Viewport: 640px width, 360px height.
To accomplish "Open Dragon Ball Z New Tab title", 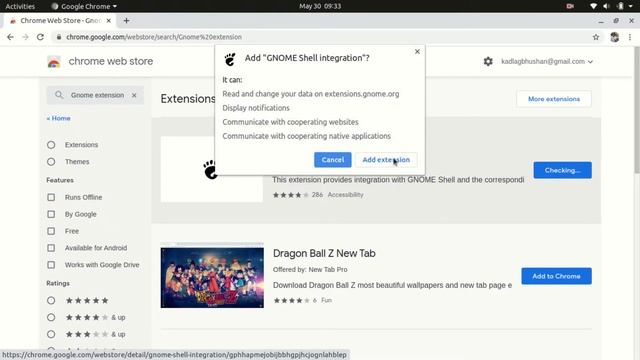I will [x=324, y=253].
